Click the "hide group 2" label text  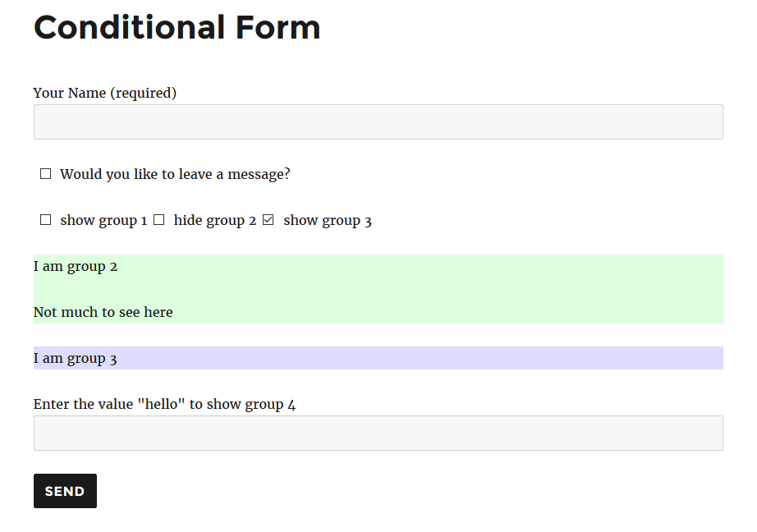(215, 221)
